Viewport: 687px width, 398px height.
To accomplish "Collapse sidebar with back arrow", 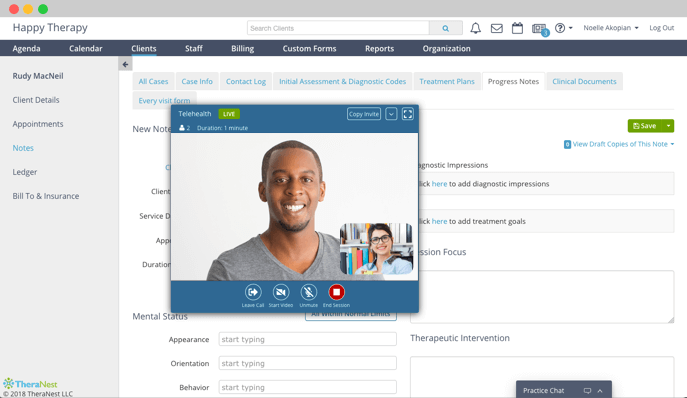I will coord(125,64).
